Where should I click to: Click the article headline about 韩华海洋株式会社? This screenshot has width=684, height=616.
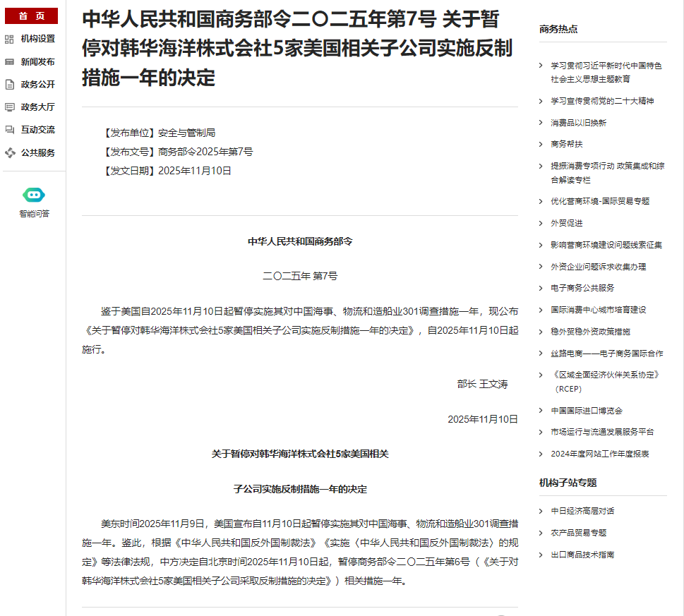297,47
